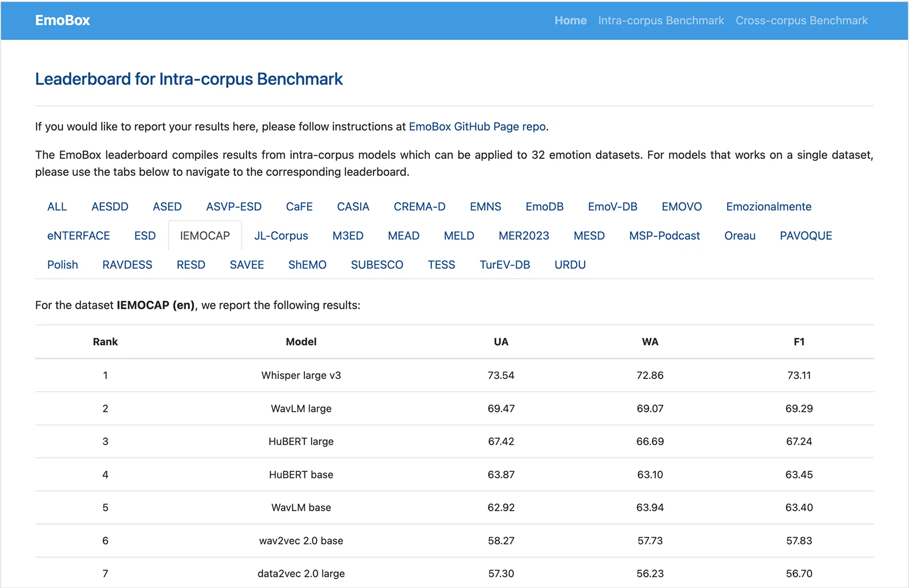Click F1 value 56.70
Screen dimensions: 909x588
click(x=799, y=574)
